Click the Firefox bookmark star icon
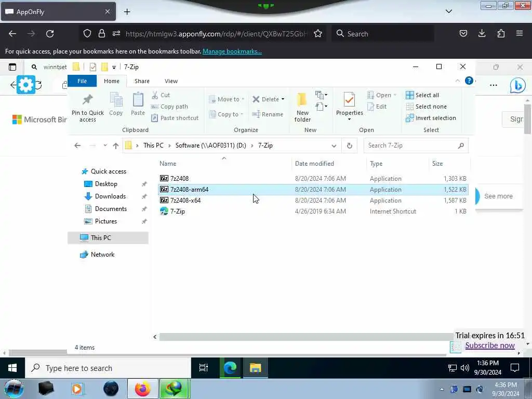 (318, 34)
